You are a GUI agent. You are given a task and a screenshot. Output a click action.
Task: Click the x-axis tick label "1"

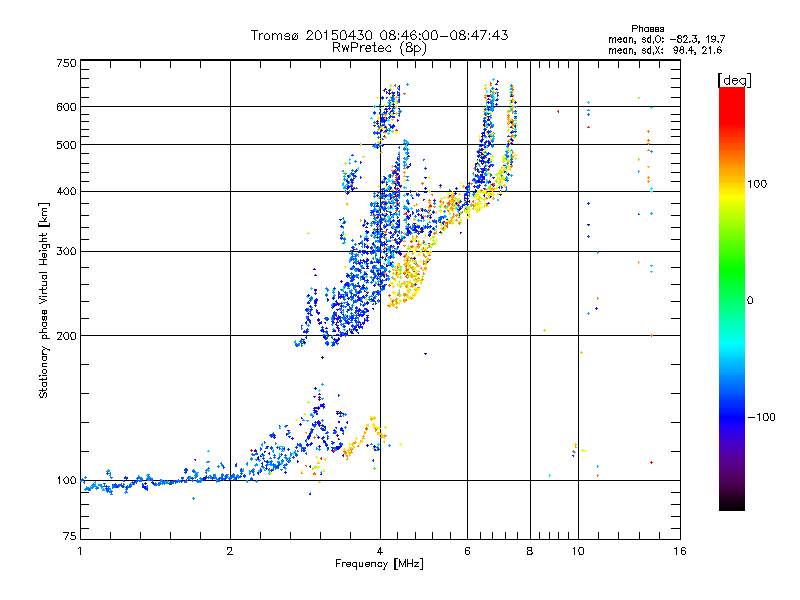coord(80,551)
